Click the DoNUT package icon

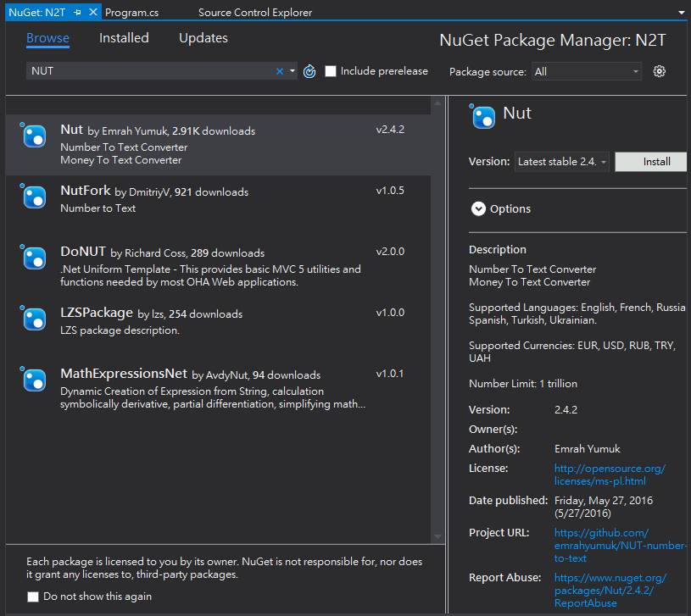(x=34, y=258)
